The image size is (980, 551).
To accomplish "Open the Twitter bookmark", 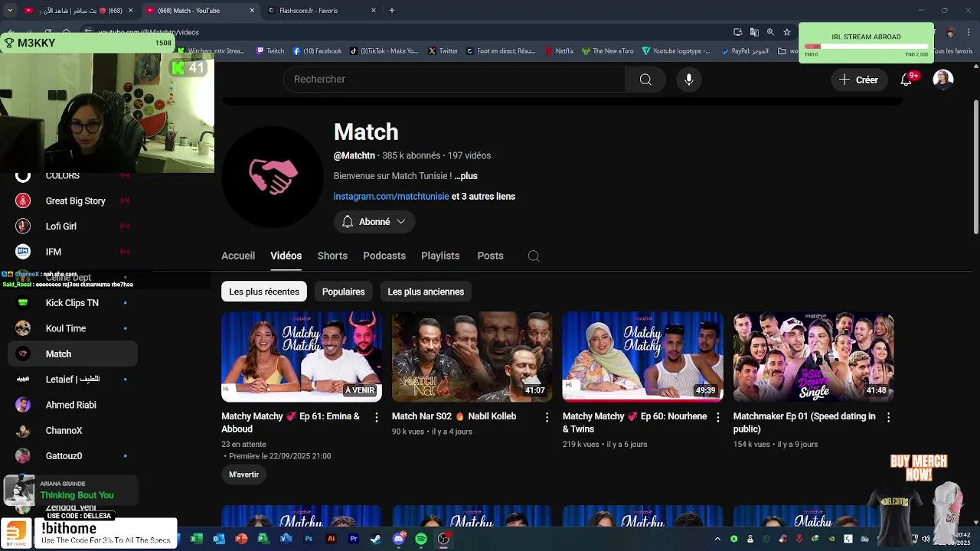I will [443, 51].
